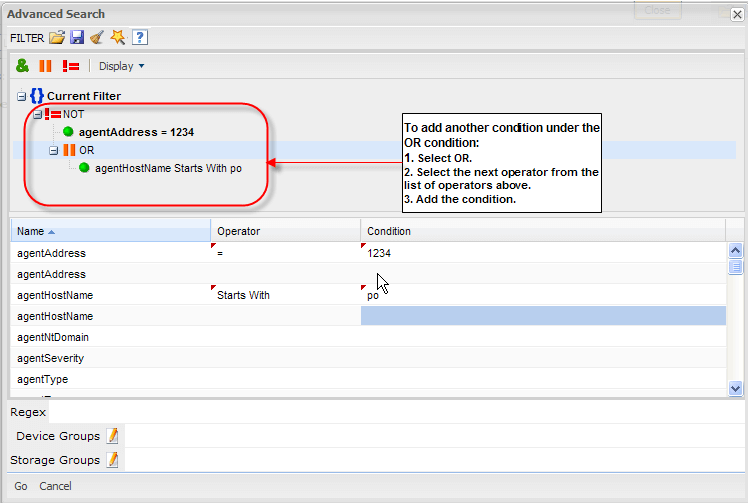The image size is (748, 503).
Task: Add NOT operator from operator toolbar
Action: (71, 66)
